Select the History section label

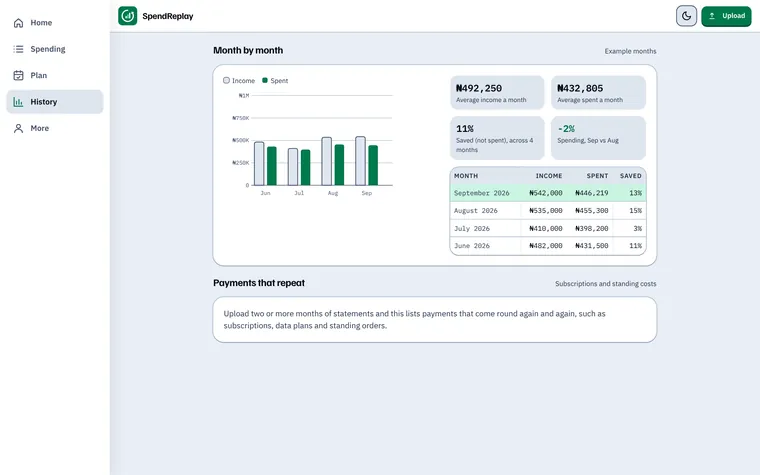coord(44,102)
